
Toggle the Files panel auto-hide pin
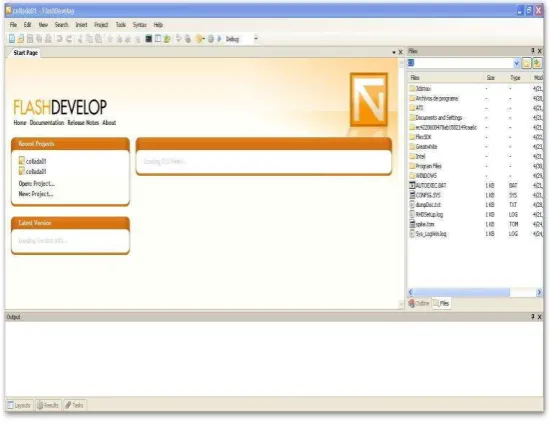click(x=533, y=51)
